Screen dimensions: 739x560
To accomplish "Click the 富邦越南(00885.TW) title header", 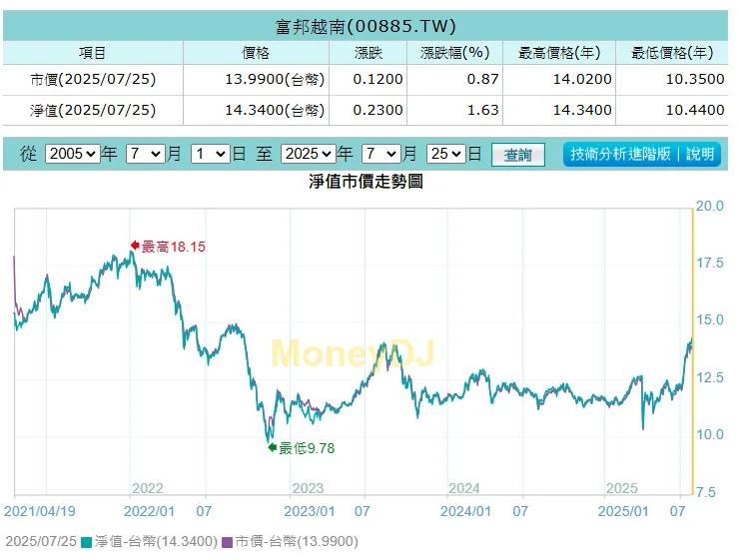I will 366,26.
